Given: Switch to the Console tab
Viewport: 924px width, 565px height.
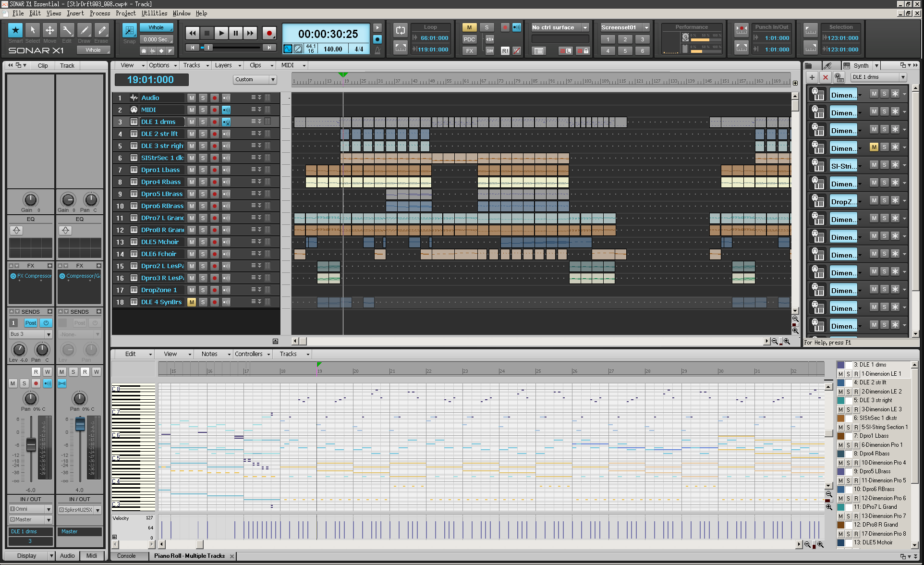Looking at the screenshot, I should [x=126, y=556].
